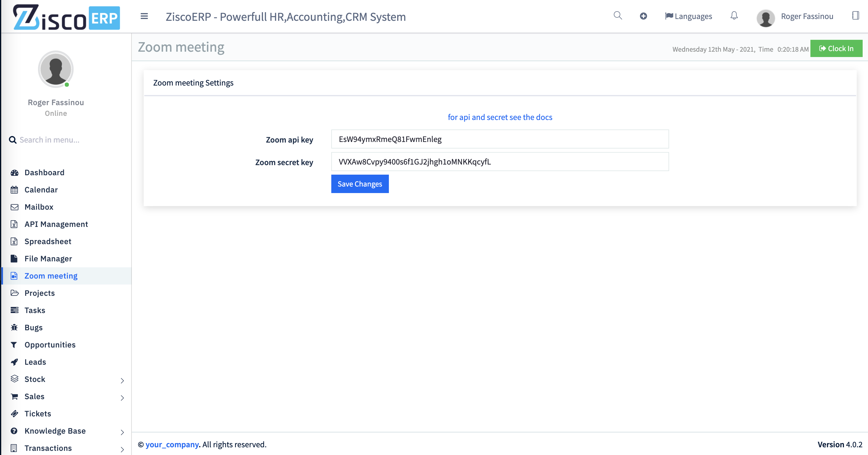Click the ZiscoERP logo

pyautogui.click(x=66, y=18)
